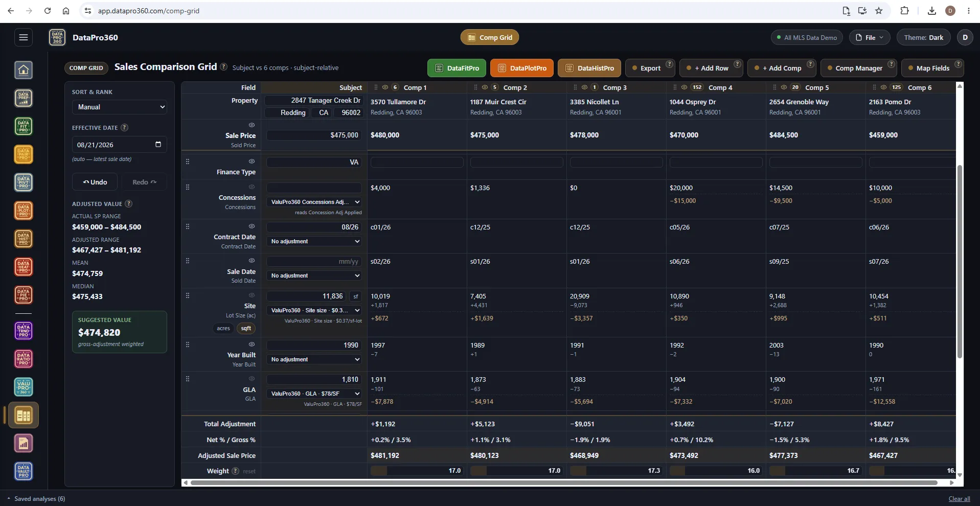
Task: Open Concessions adjustment method dropdown
Action: click(314, 202)
